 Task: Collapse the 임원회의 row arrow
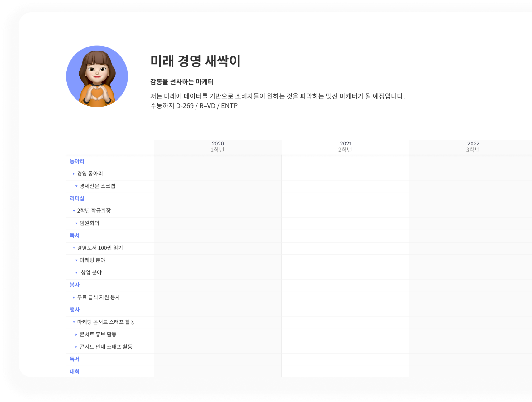click(x=76, y=223)
